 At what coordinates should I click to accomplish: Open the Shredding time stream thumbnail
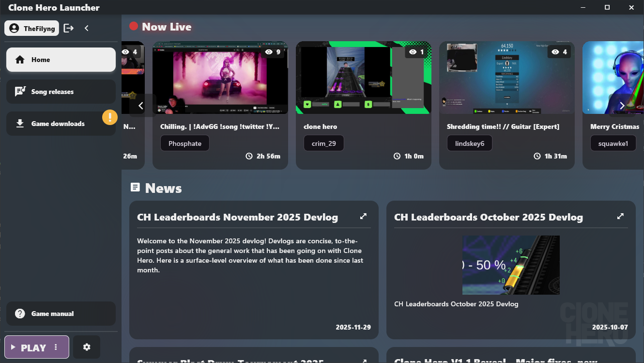[506, 78]
